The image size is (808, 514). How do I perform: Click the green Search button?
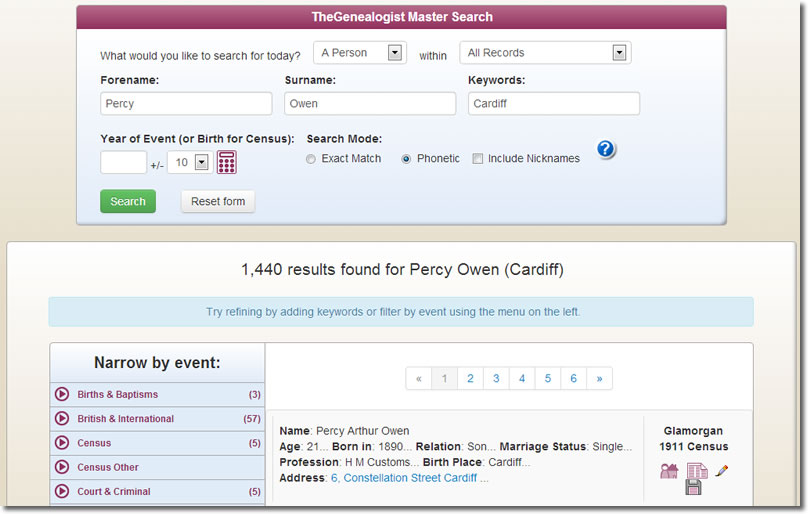click(128, 201)
